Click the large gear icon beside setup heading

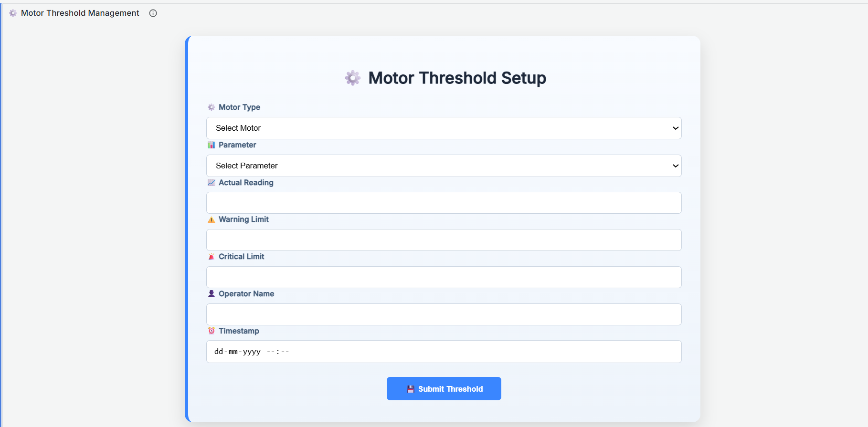[x=353, y=78]
